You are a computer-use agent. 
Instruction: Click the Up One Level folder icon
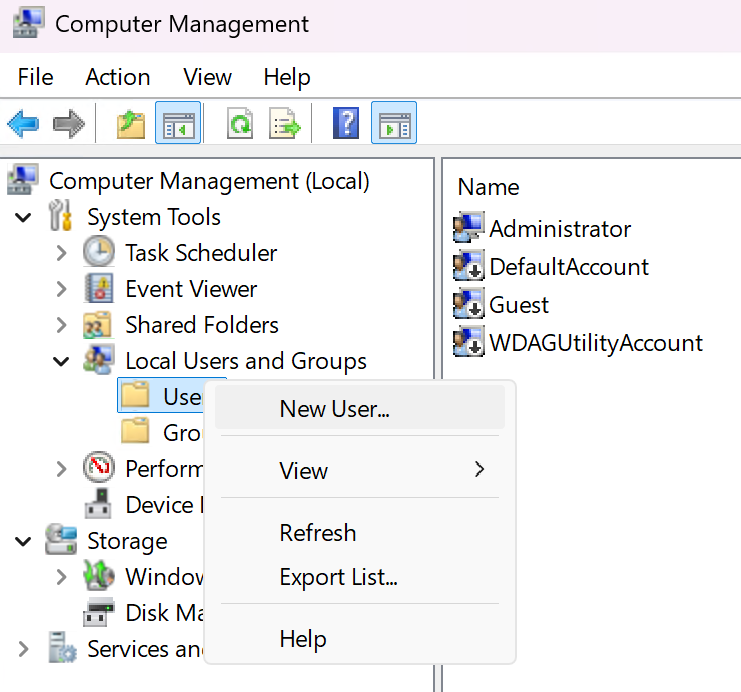(x=131, y=124)
